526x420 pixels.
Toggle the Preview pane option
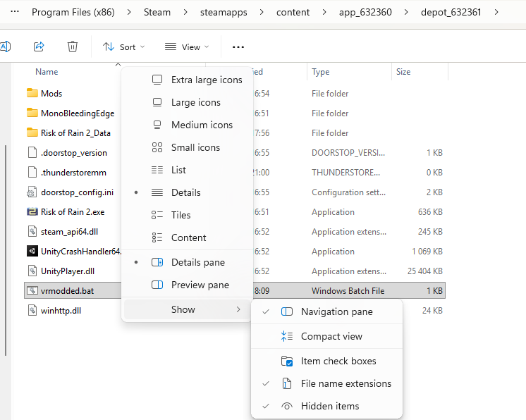[188, 285]
